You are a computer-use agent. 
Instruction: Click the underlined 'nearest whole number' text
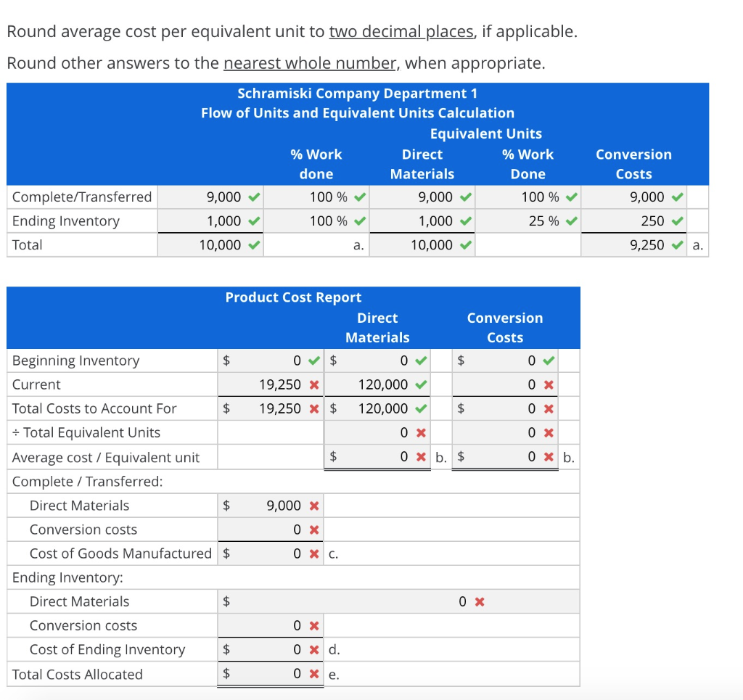click(x=308, y=63)
